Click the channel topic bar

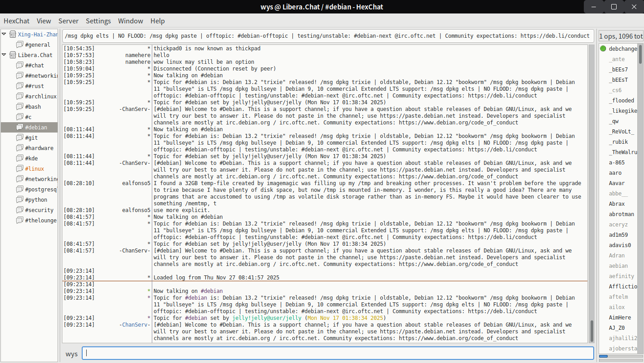tap(328, 36)
